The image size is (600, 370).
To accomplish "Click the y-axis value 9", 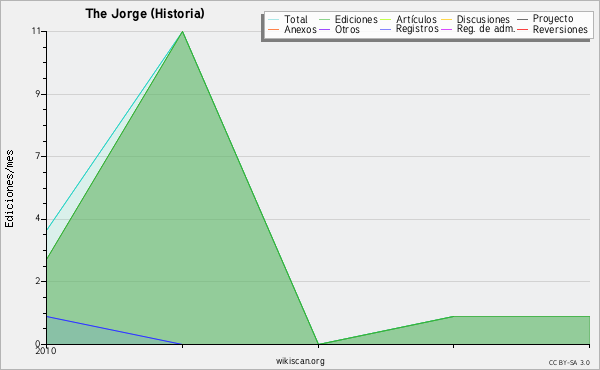I will [38, 94].
